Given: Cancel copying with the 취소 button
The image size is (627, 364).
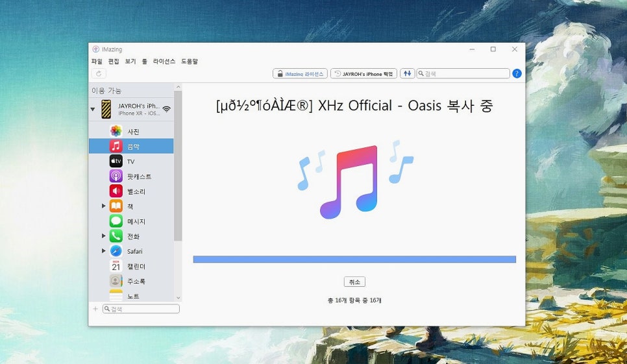Looking at the screenshot, I should coord(354,282).
